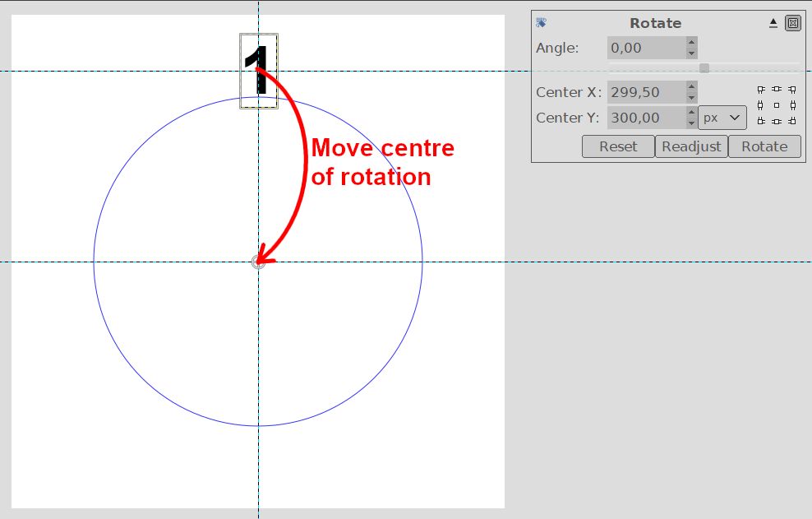
Task: Increase the Angle value with the up arrow
Action: pos(691,43)
